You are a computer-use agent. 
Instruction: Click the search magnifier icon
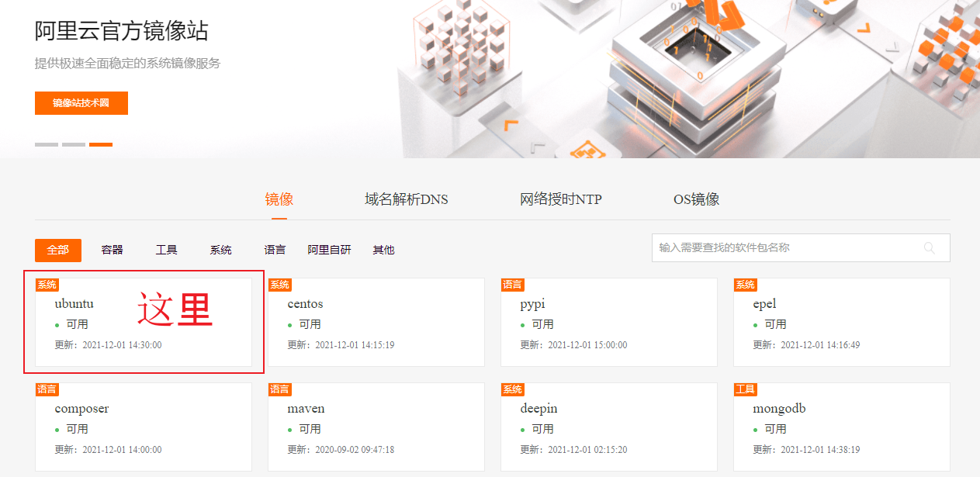[x=930, y=247]
